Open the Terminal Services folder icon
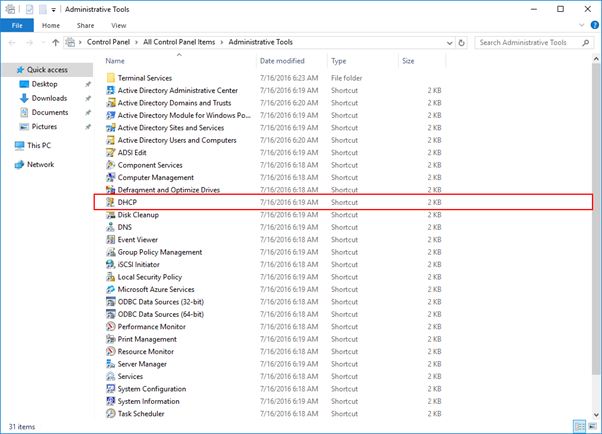Image resolution: width=602 pixels, height=434 pixels. [x=111, y=78]
